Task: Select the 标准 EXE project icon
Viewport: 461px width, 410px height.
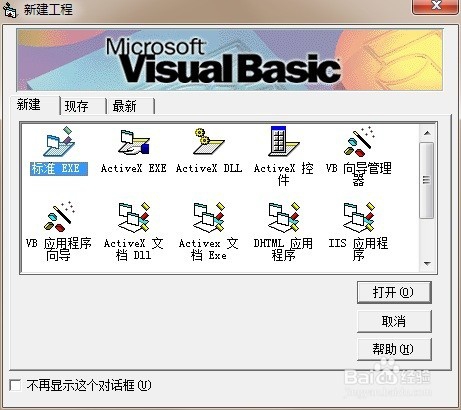Action: (x=59, y=143)
